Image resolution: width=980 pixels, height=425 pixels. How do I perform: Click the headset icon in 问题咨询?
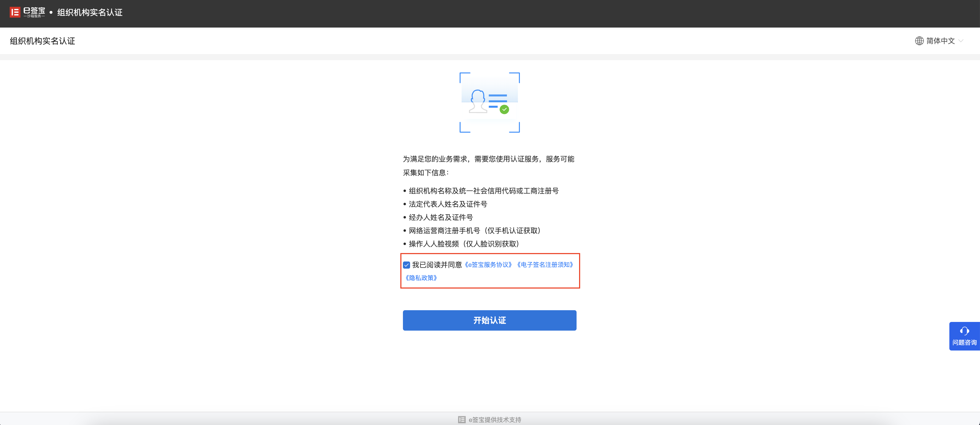click(964, 331)
